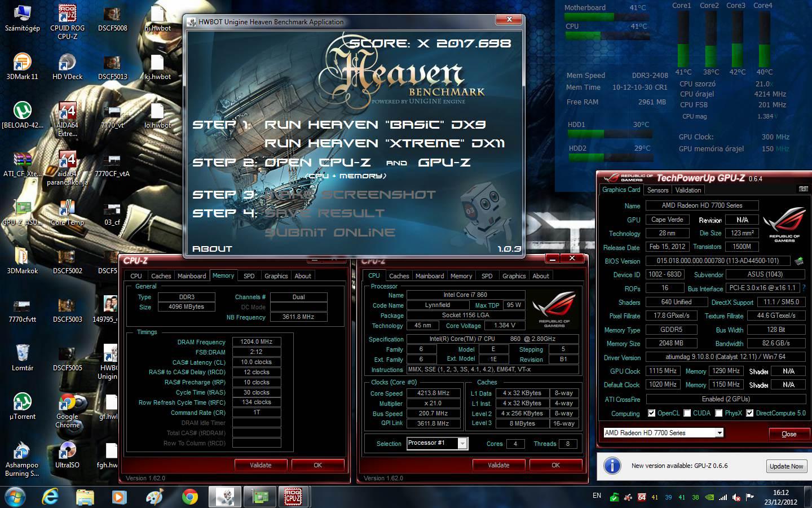The height and width of the screenshot is (508, 812).
Task: Open AIDA64 Extreme desktop shortcut
Action: 67,119
